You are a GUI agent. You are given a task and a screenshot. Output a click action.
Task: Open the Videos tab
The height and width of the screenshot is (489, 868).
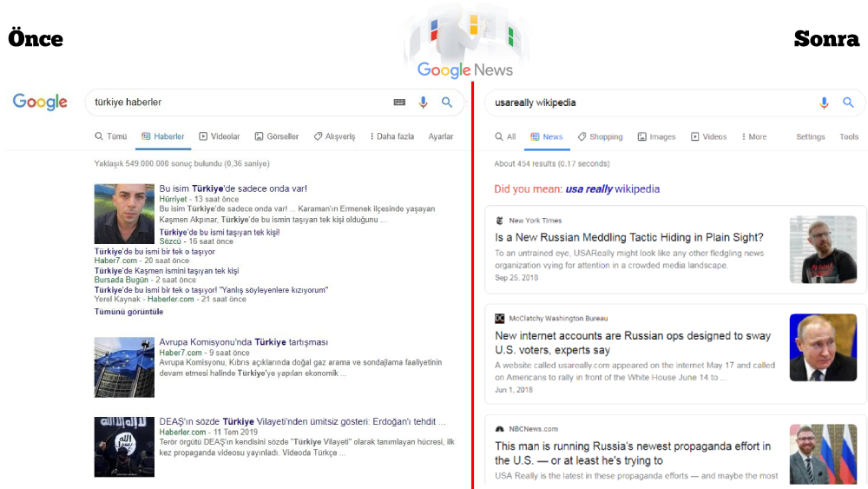point(708,136)
